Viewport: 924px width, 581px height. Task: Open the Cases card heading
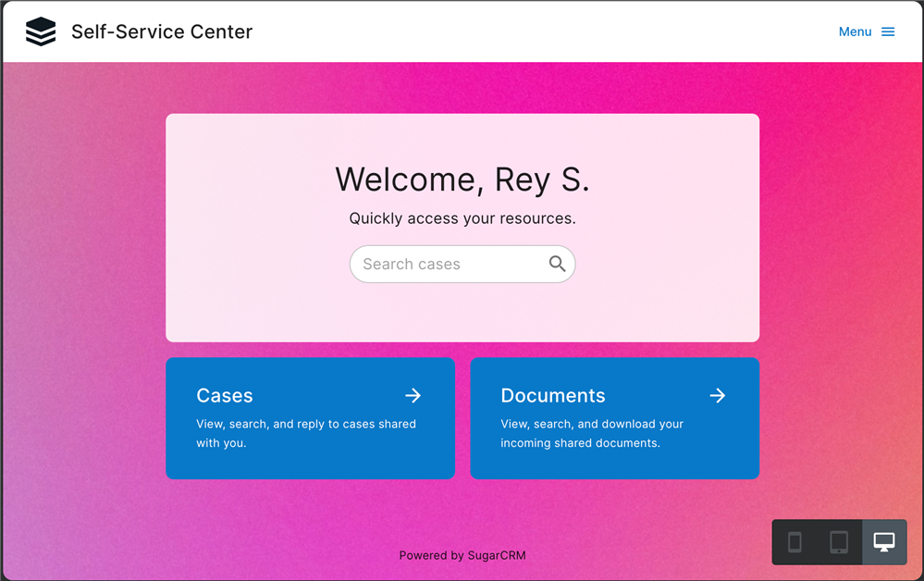tap(225, 396)
